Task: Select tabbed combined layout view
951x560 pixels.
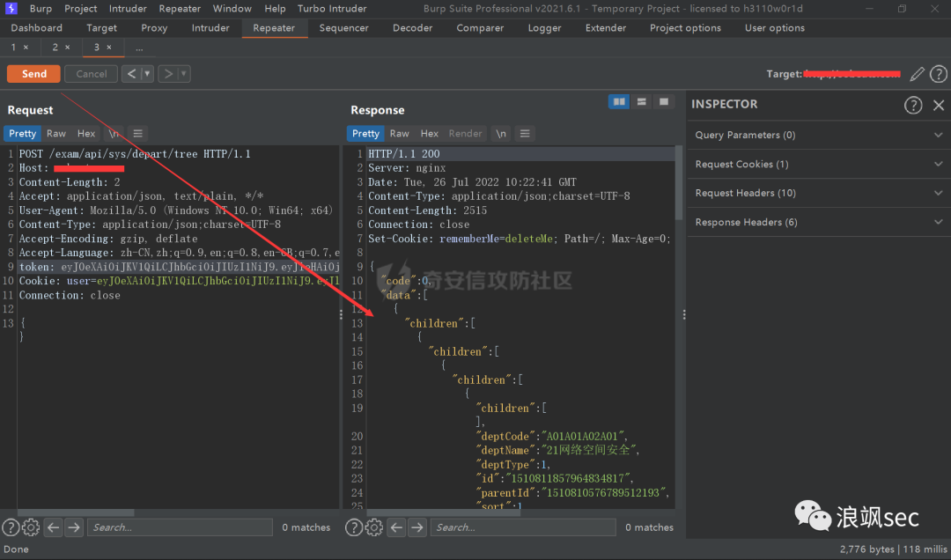Action: pyautogui.click(x=664, y=102)
